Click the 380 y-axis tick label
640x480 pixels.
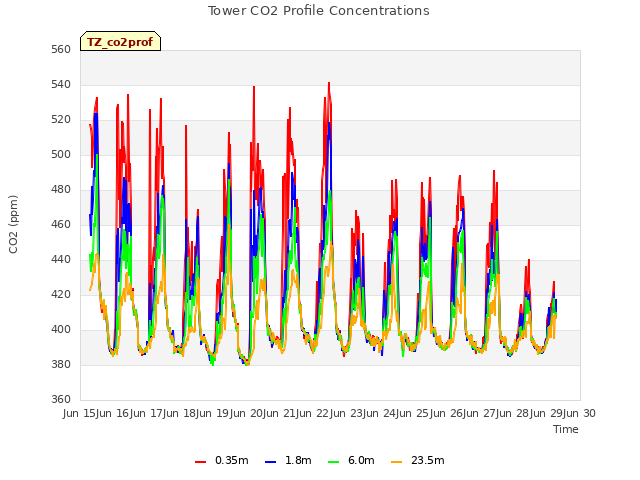click(x=61, y=364)
